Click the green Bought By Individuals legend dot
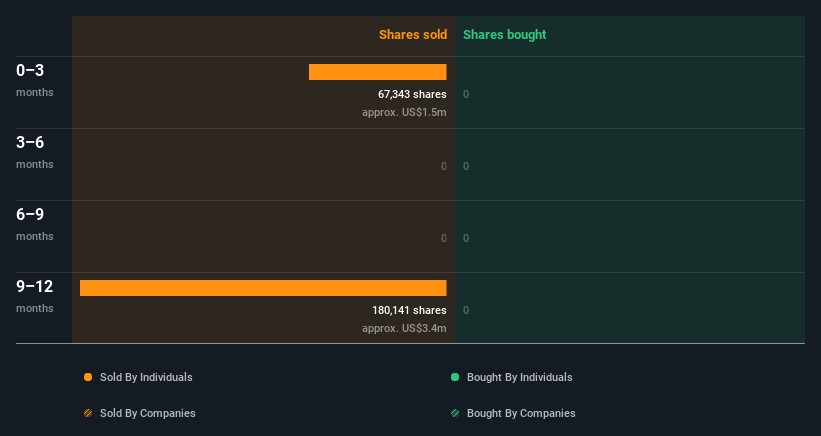Screen dimensions: 821x436 pyautogui.click(x=455, y=377)
